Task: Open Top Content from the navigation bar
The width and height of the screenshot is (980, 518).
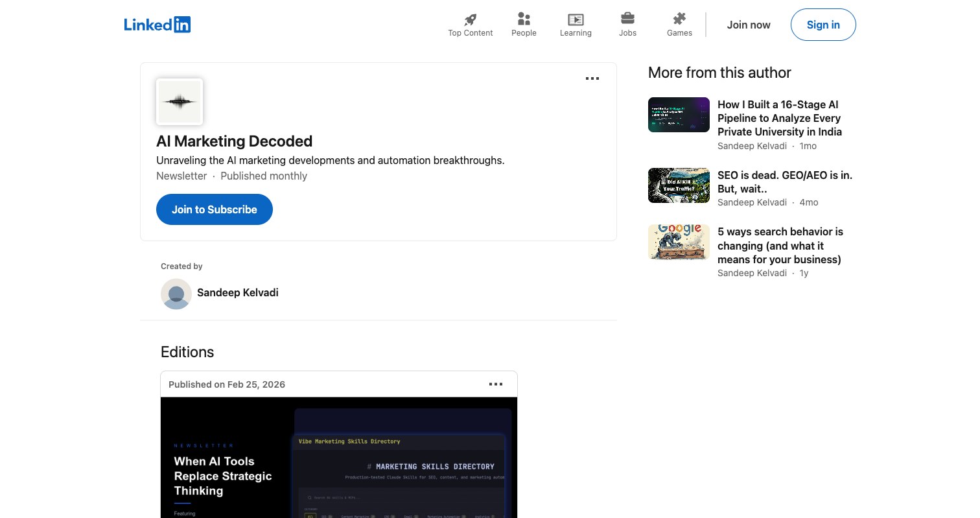Action: click(470, 24)
